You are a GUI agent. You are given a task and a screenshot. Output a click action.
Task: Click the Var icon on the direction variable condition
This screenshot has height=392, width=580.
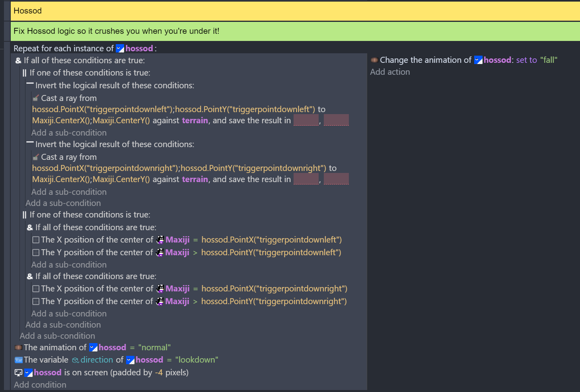[18, 360]
